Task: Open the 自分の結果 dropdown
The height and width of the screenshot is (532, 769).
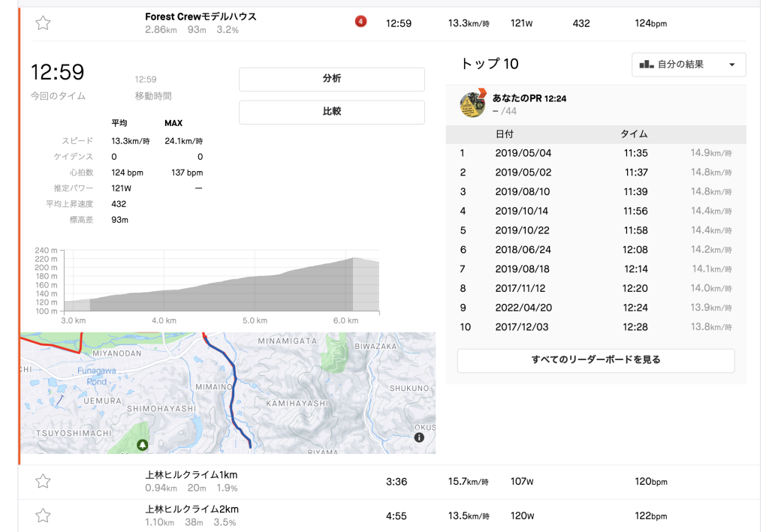Action: click(689, 65)
